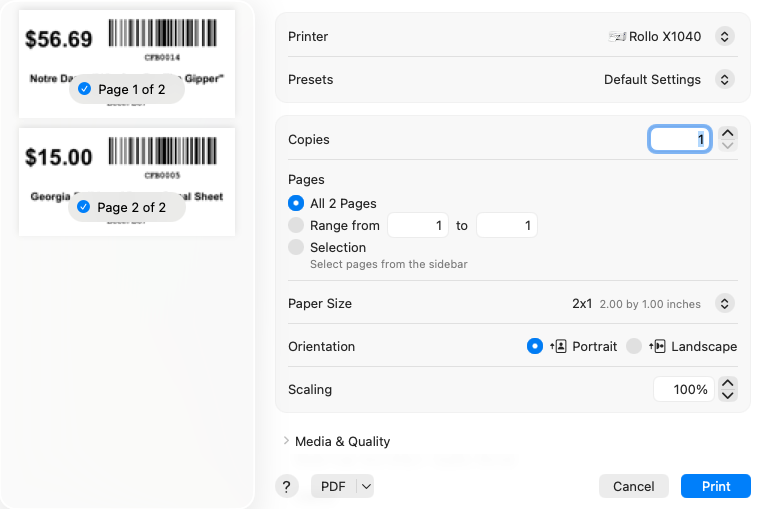The width and height of the screenshot is (758, 509).
Task: Click the Default Settings preset text
Action: coord(652,79)
